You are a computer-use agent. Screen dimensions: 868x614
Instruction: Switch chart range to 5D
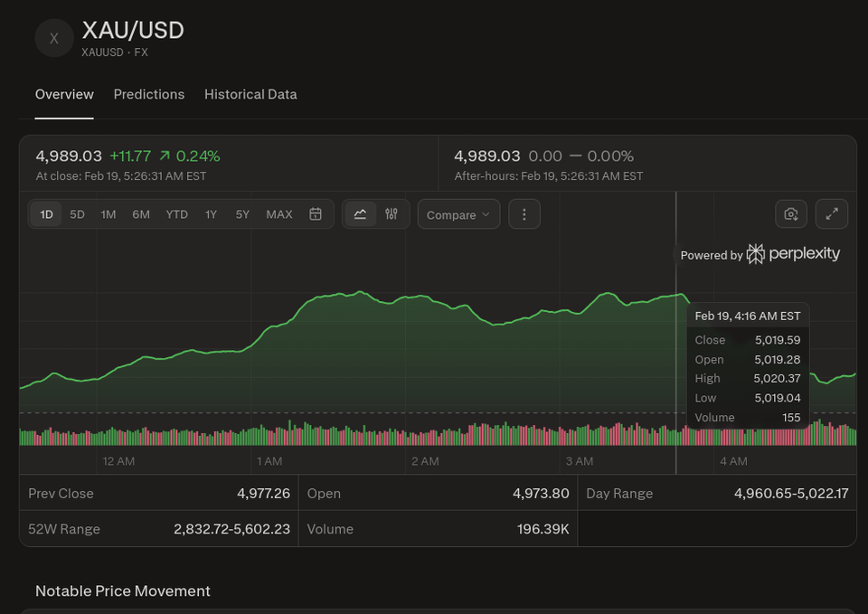pyautogui.click(x=78, y=214)
